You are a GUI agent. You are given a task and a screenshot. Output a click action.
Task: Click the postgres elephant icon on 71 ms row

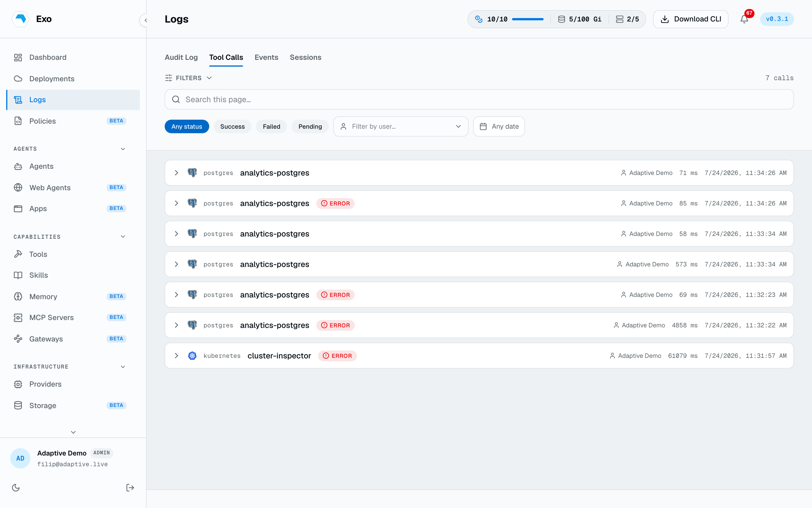(192, 173)
